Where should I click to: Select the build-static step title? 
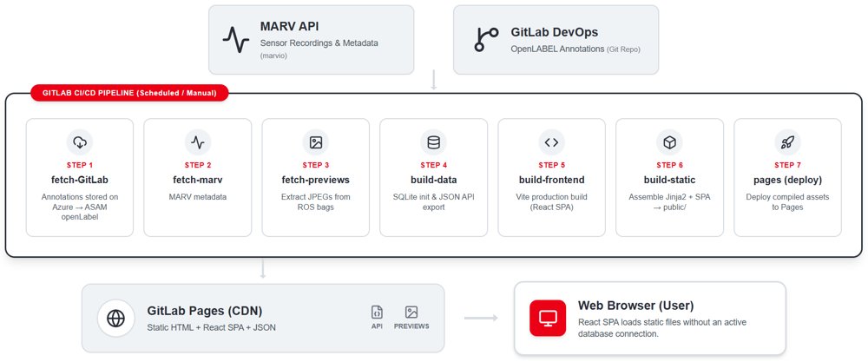coord(670,180)
